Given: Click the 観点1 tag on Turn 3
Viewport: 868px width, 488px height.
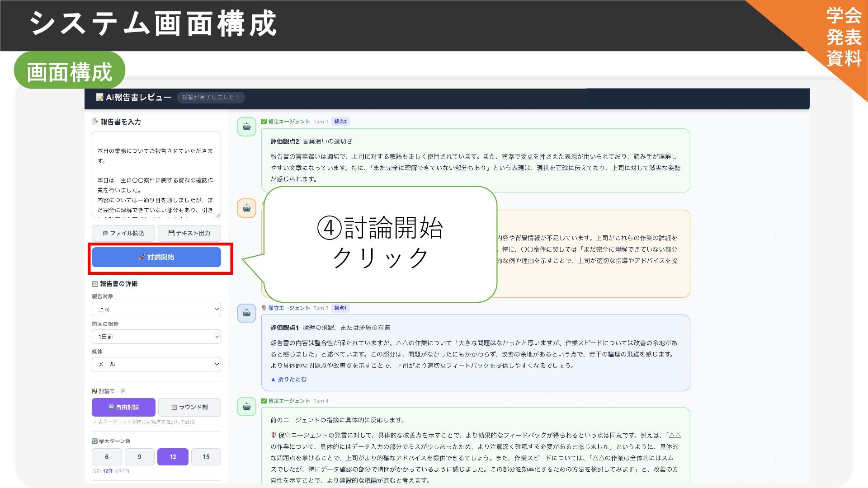Looking at the screenshot, I should pyautogui.click(x=340, y=308).
